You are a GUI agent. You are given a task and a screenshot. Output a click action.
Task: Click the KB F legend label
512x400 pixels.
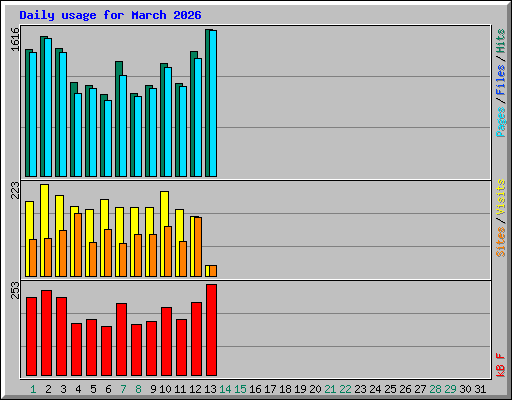pos(501,365)
